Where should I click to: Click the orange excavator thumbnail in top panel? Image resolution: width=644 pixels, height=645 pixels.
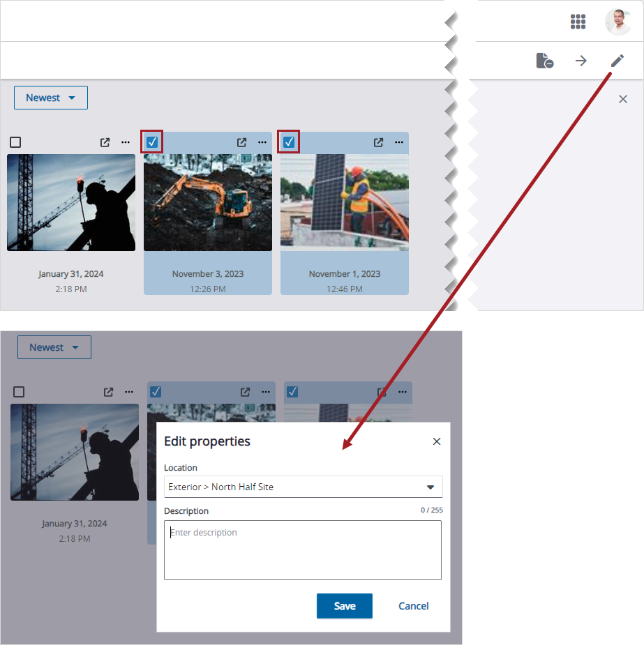pyautogui.click(x=208, y=202)
